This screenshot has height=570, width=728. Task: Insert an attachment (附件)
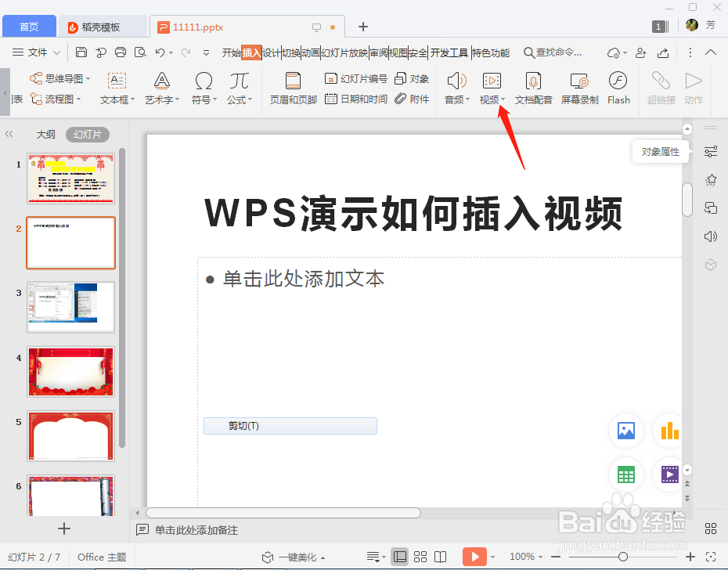tap(412, 99)
